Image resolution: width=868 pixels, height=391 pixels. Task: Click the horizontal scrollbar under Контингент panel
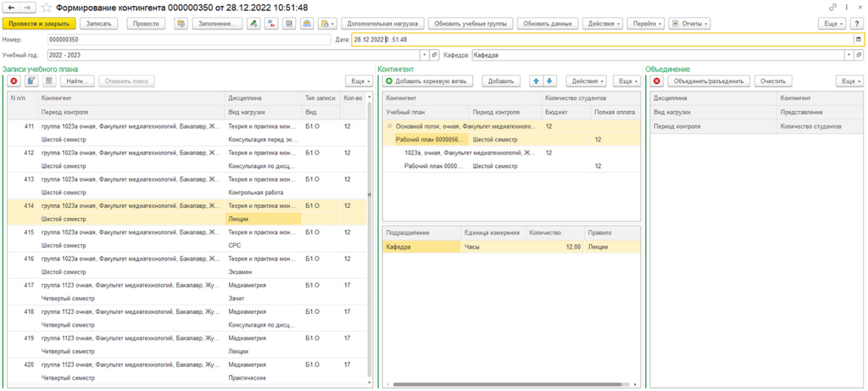pyautogui.click(x=507, y=384)
